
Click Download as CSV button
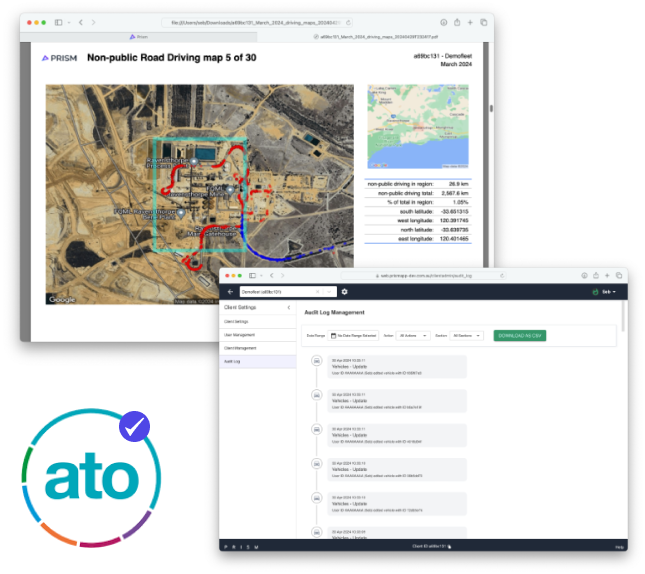(520, 336)
